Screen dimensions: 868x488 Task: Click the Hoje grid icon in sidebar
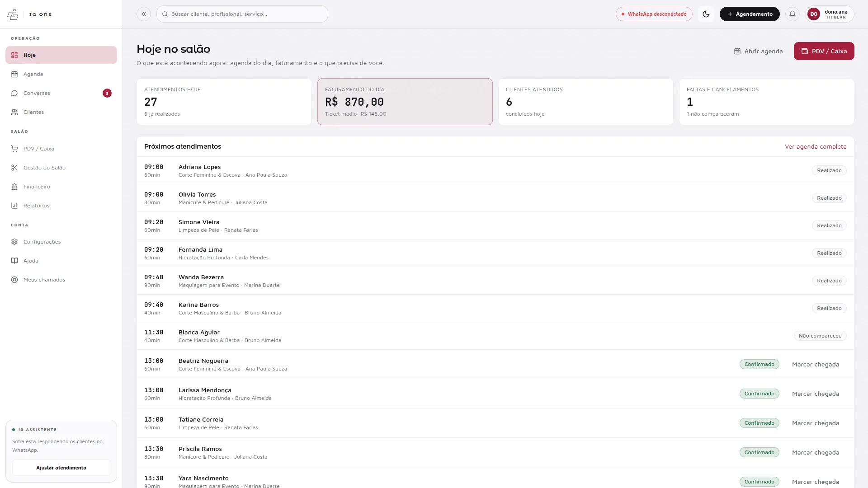click(x=14, y=55)
